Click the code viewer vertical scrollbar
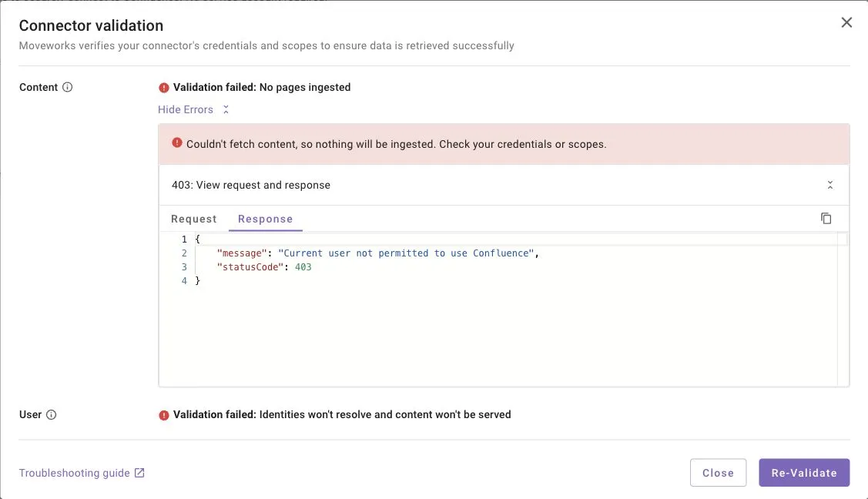The height and width of the screenshot is (499, 868). (x=843, y=310)
